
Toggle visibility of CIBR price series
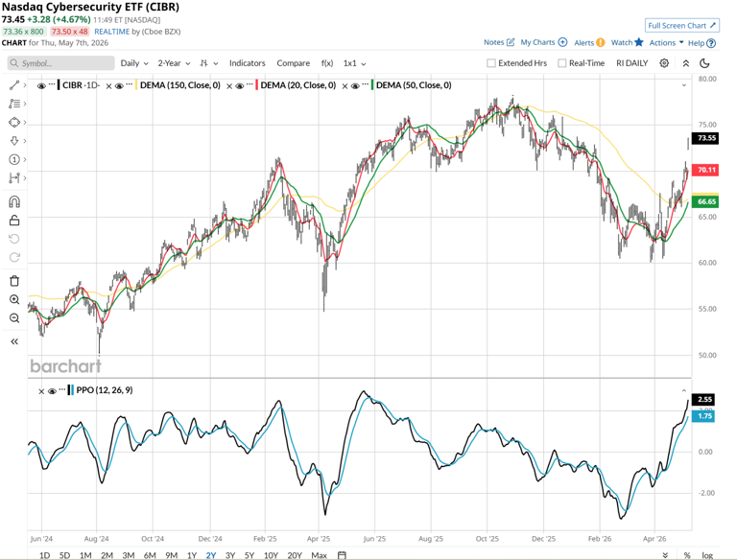coord(41,86)
